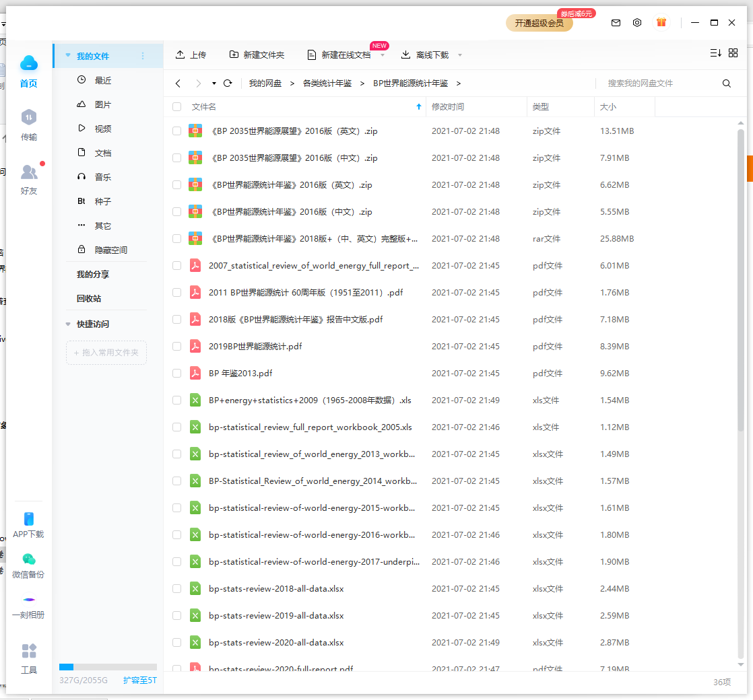Screen dimensions: 753x700
Task: Open the 一刻相册 album icon
Action: click(x=29, y=600)
